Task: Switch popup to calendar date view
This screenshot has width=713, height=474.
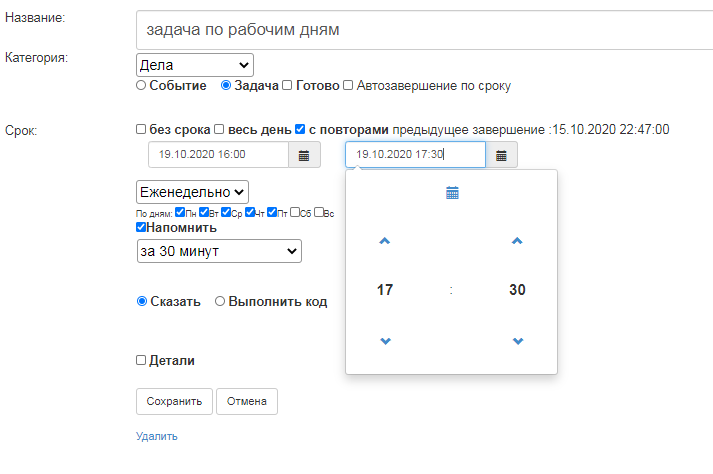Action: click(x=452, y=193)
